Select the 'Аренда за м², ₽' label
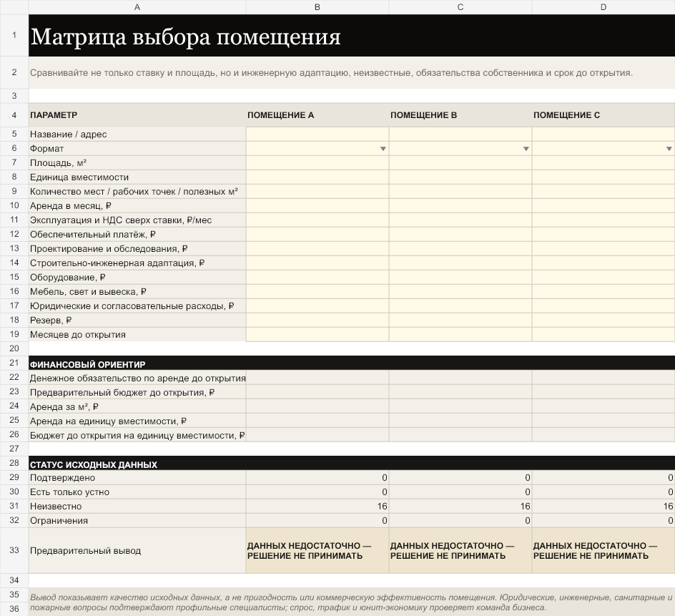The height and width of the screenshot is (616, 675). coord(137,406)
